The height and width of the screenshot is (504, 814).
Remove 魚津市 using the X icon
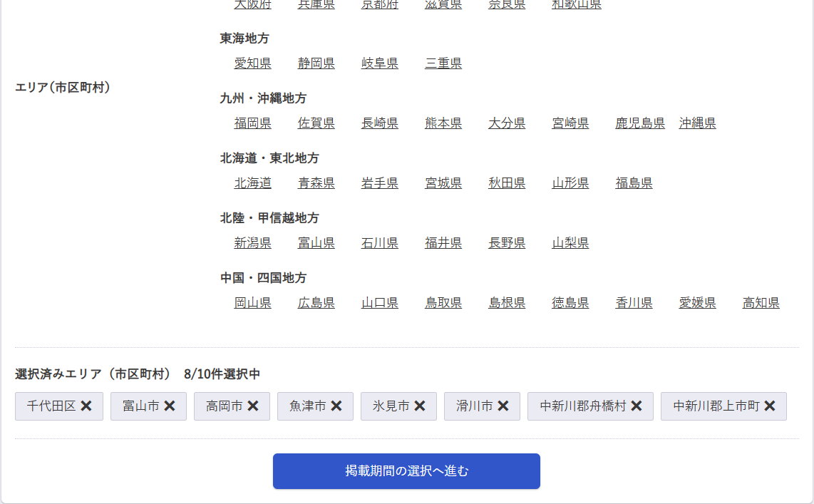click(336, 406)
